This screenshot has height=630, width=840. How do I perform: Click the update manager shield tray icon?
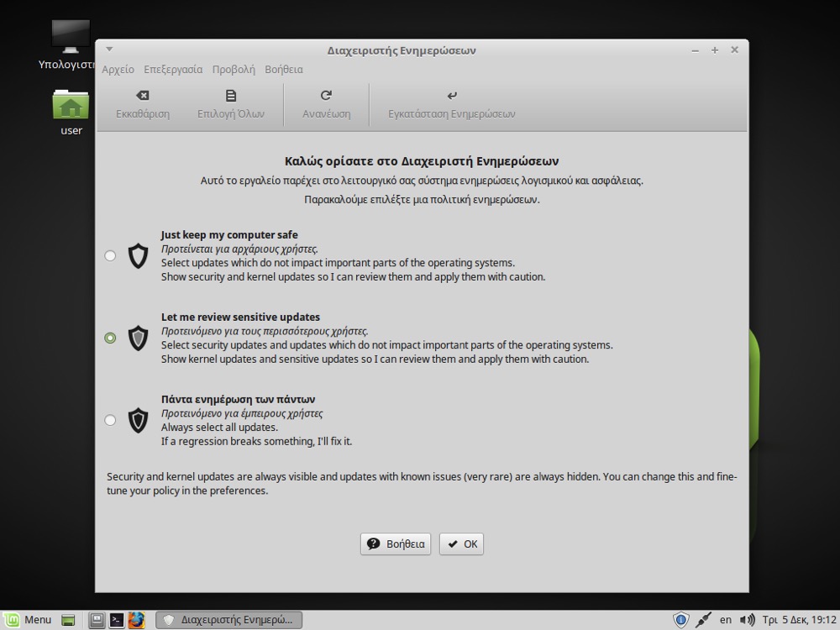click(x=680, y=620)
